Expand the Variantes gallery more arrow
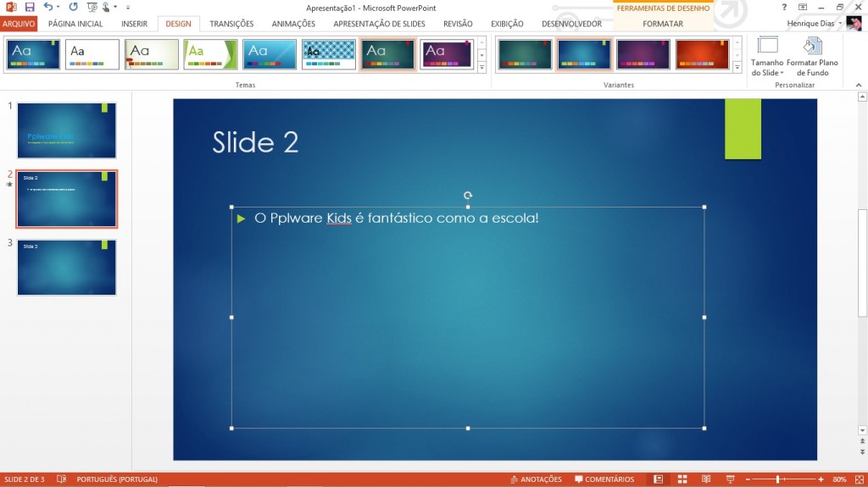This screenshot has width=868, height=487. [x=737, y=67]
